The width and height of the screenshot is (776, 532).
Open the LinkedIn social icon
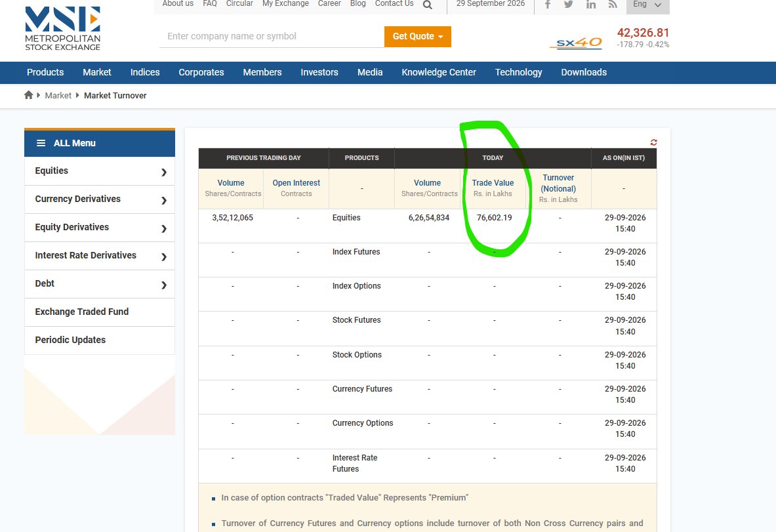click(x=591, y=5)
